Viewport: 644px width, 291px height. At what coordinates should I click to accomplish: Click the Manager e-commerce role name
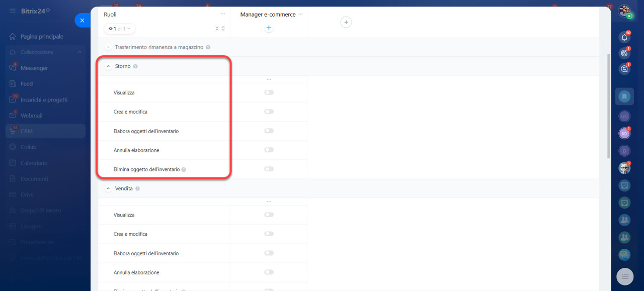click(268, 15)
